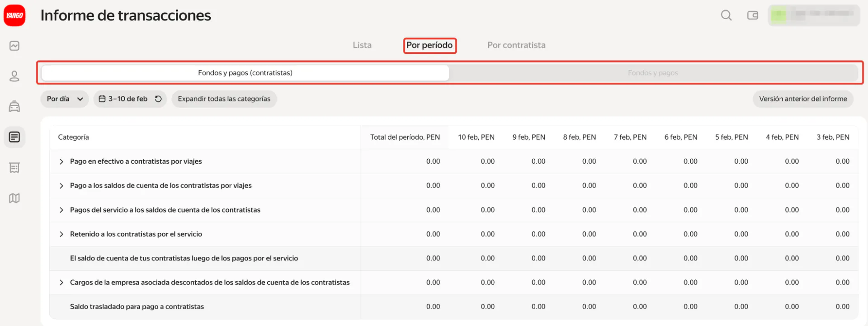Expand Cargos de la empresa asociada row
868x326 pixels.
[x=61, y=283]
